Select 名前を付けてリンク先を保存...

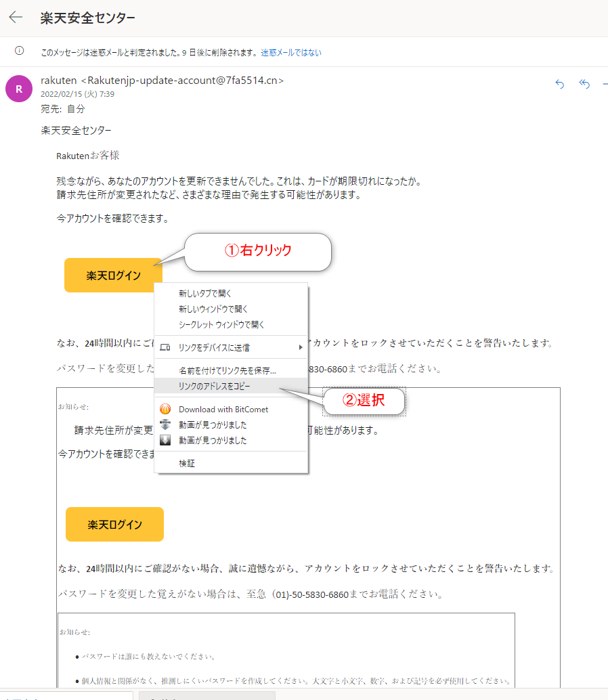pyautogui.click(x=231, y=370)
